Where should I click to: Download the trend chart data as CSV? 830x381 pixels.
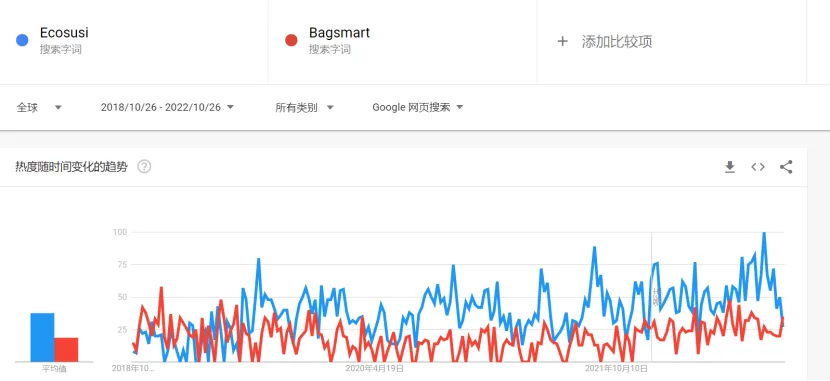point(730,167)
